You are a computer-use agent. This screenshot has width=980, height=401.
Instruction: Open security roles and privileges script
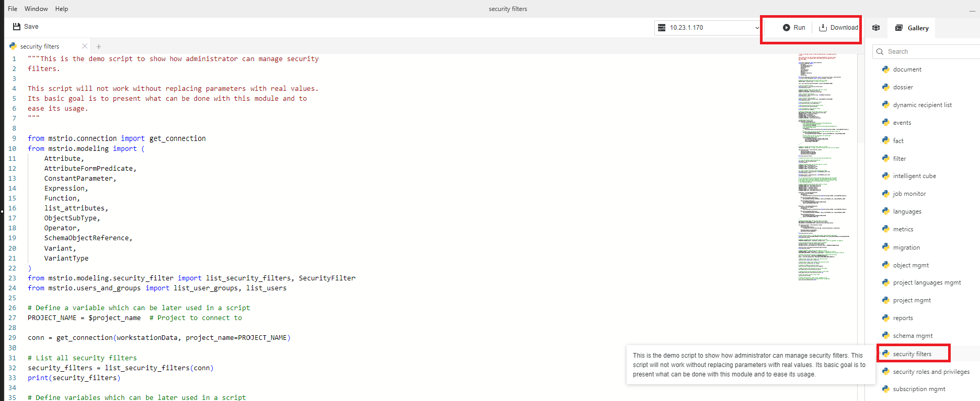(x=931, y=372)
